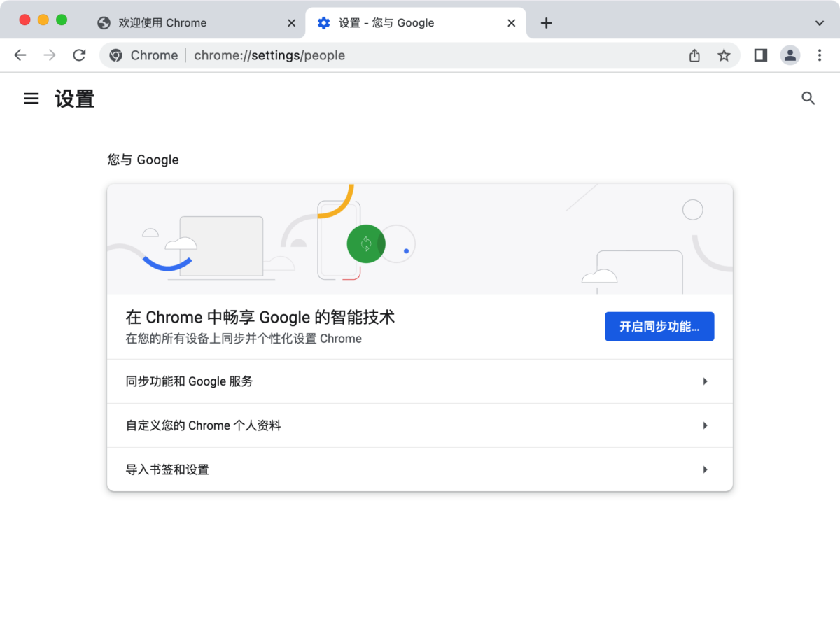Viewport: 840px width, 643px height.
Task: Open 同步功能和 Google 服务 row
Action: pos(420,381)
